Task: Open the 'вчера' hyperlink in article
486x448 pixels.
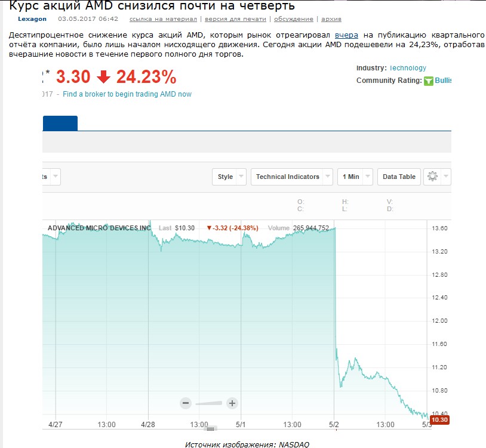Action: coord(346,35)
